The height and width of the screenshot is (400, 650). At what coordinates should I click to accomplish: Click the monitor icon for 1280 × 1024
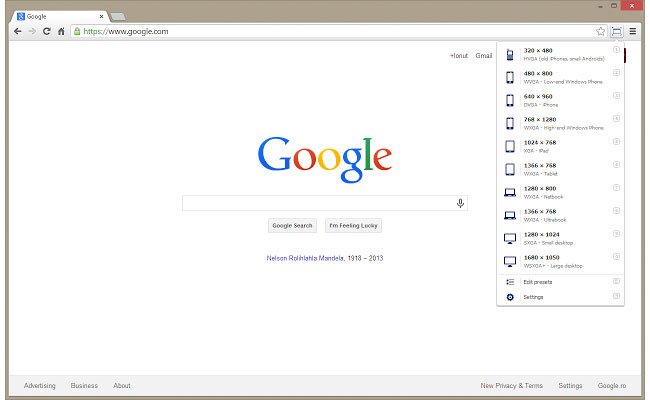510,238
